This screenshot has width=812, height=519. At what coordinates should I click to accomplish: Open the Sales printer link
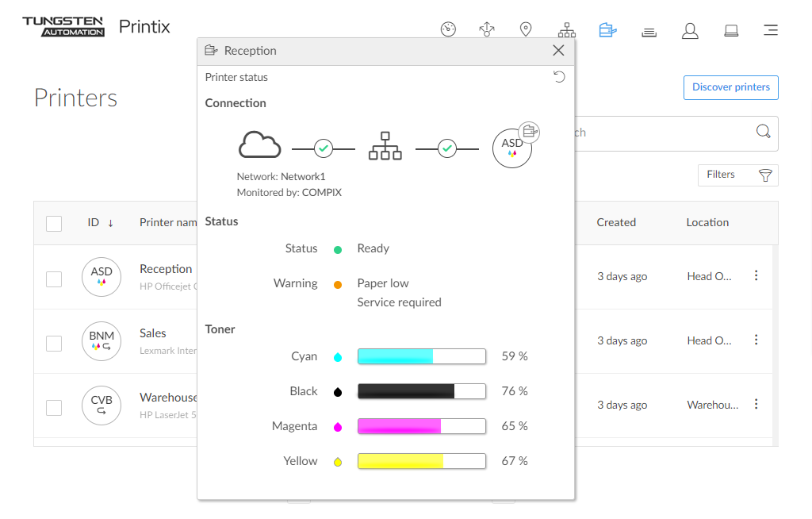tap(153, 333)
